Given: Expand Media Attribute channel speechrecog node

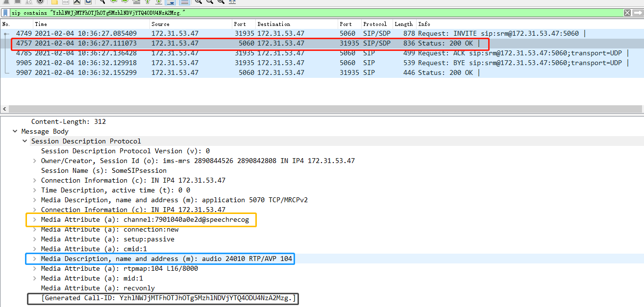Looking at the screenshot, I should pos(34,219).
